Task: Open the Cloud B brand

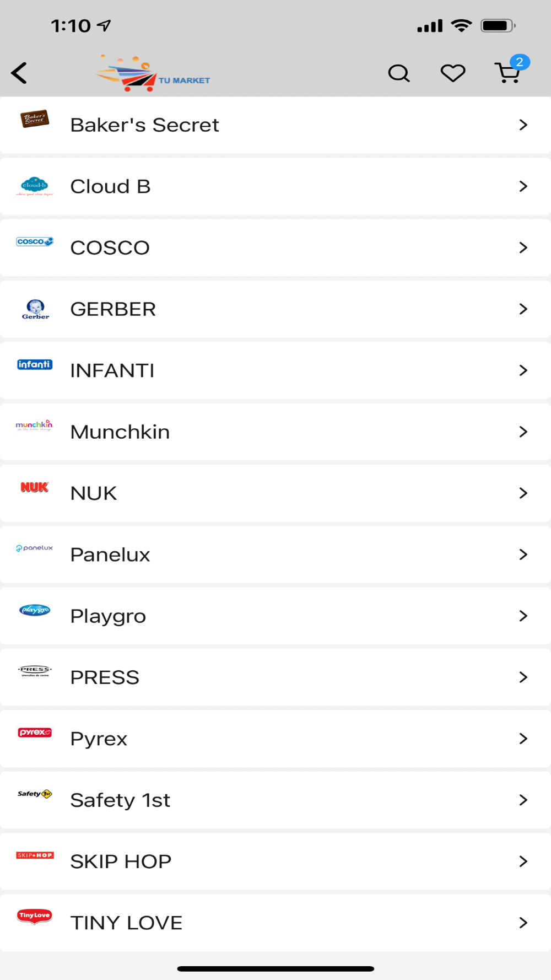Action: pyautogui.click(x=275, y=186)
